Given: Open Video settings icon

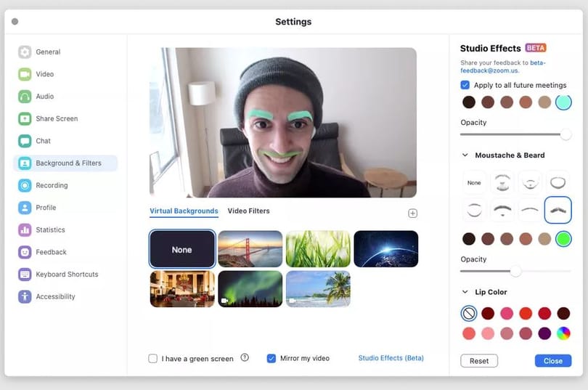Looking at the screenshot, I should [25, 74].
